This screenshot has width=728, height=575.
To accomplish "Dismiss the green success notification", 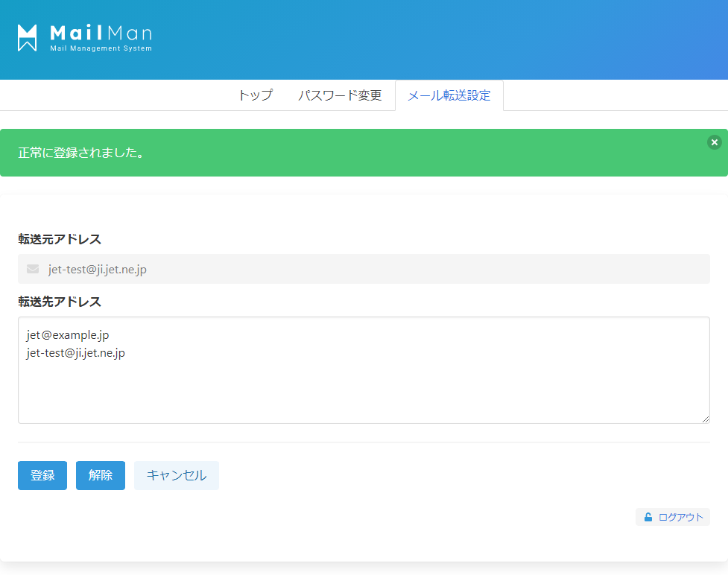I will point(714,142).
